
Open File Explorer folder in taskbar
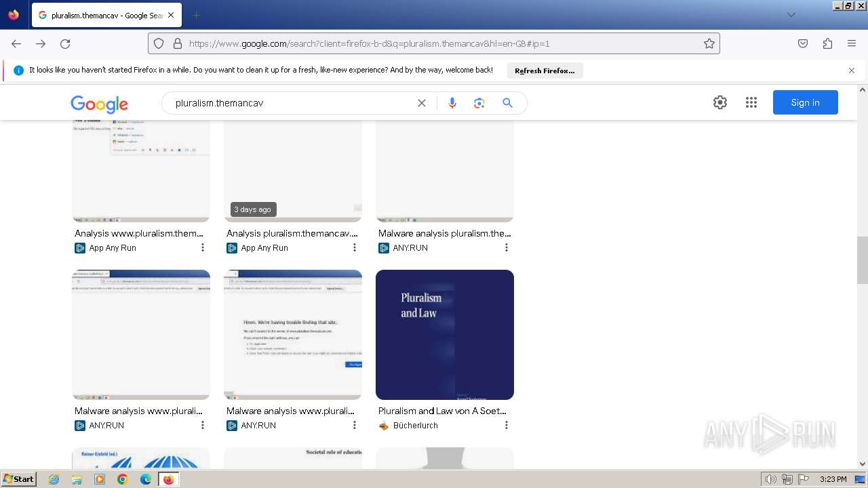tap(77, 479)
